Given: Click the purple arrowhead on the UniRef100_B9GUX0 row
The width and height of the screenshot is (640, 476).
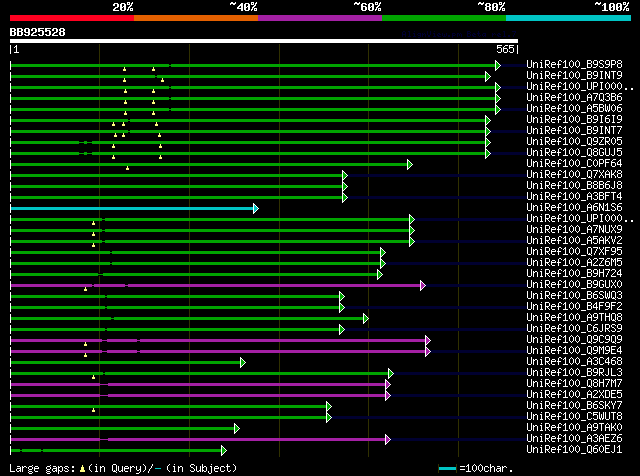Looking at the screenshot, I should pos(423,286).
